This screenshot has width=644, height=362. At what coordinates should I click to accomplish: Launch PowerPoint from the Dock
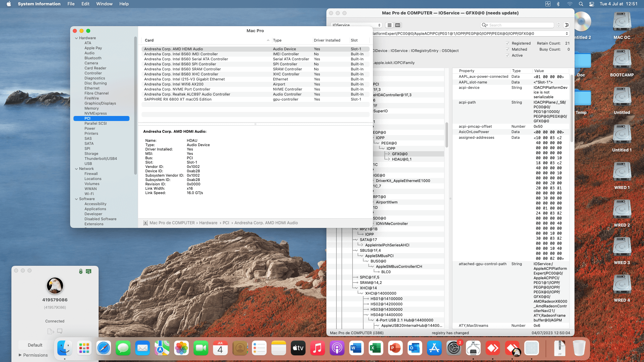(395, 348)
